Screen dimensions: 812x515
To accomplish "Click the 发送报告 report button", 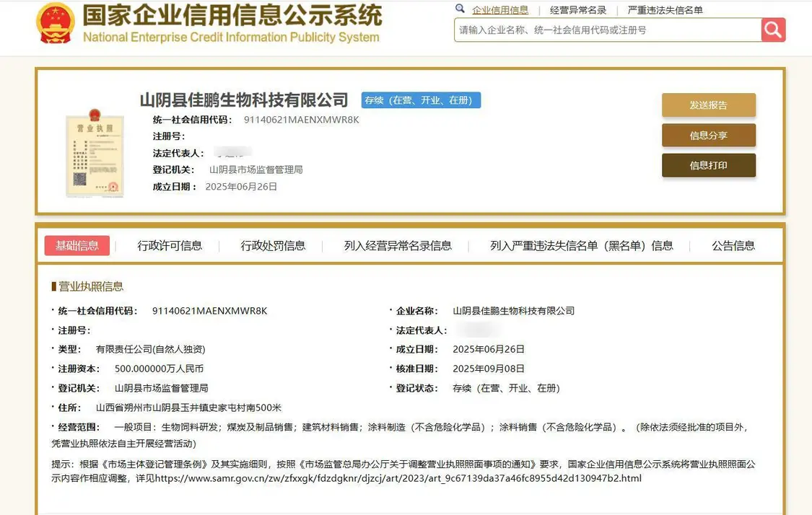I will pos(708,105).
